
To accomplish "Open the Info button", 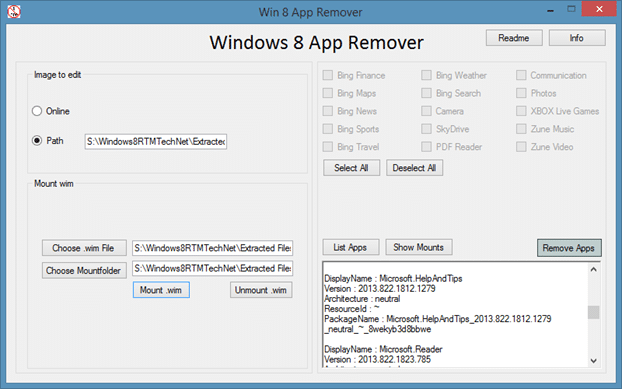I will pos(577,38).
